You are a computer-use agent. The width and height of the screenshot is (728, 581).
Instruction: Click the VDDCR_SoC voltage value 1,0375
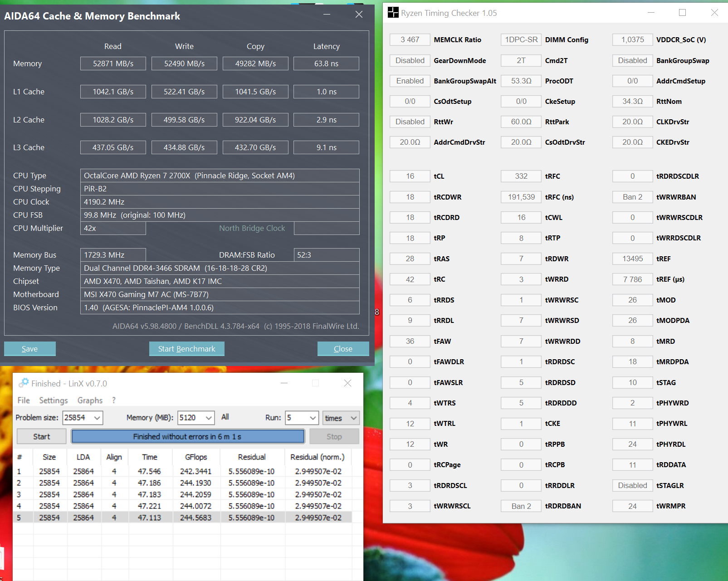tap(633, 39)
